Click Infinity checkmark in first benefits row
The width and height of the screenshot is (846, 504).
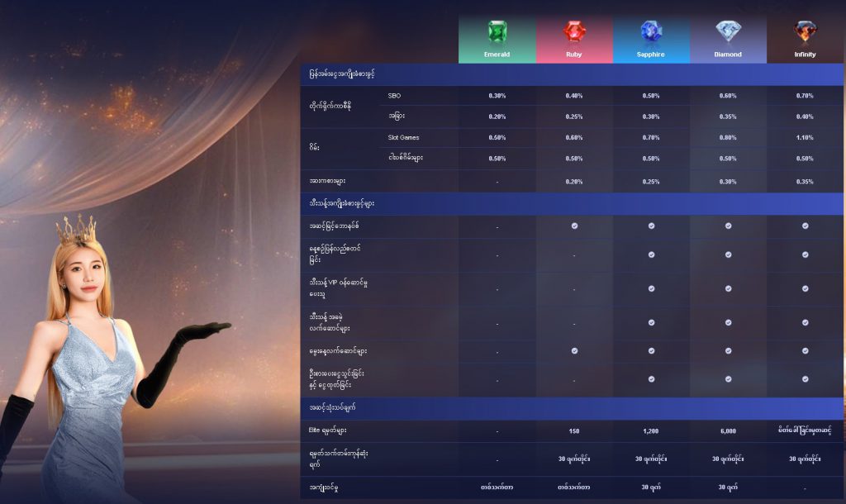[805, 226]
